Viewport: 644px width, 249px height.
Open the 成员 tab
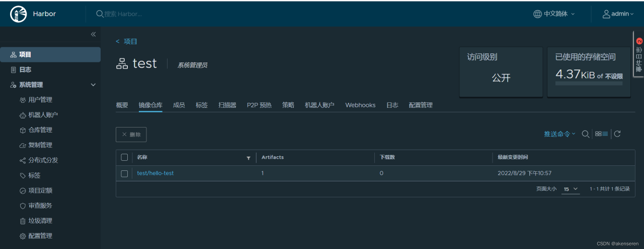pos(179,105)
